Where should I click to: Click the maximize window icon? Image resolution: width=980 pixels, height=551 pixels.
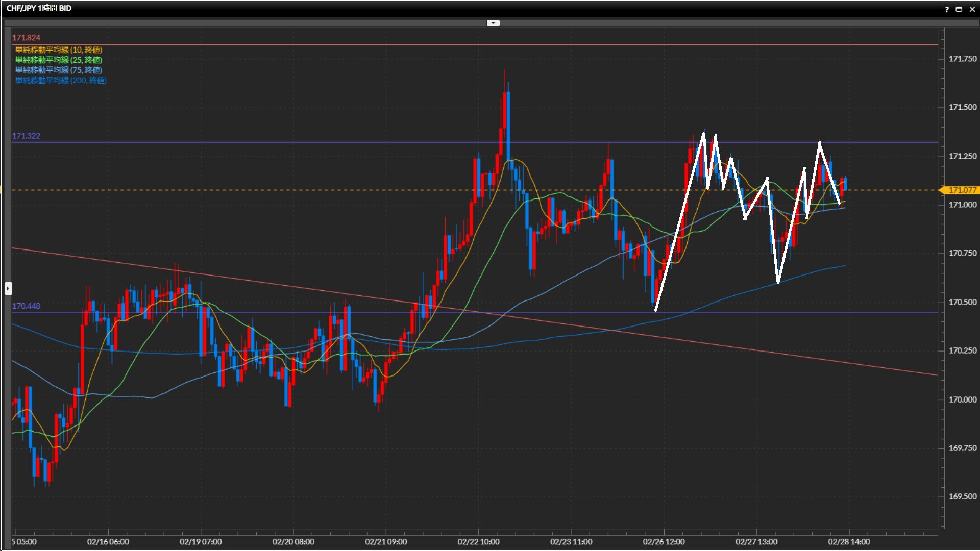pos(959,9)
